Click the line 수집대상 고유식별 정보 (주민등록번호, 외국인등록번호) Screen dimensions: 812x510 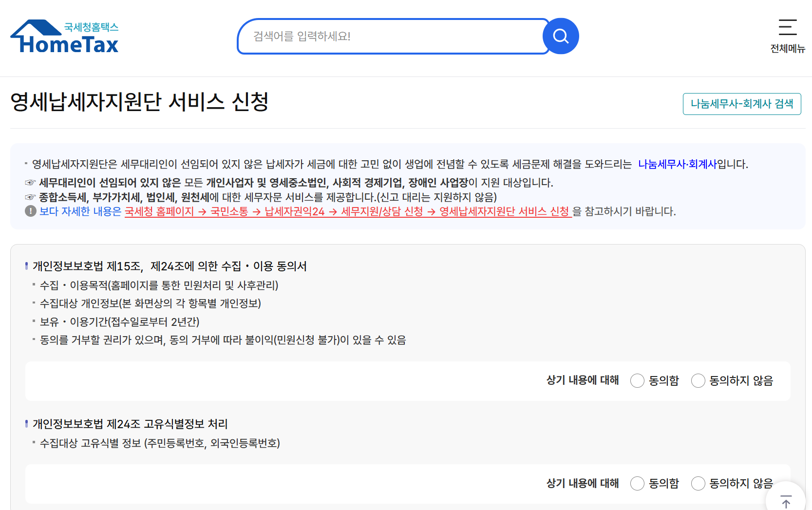pyautogui.click(x=160, y=443)
